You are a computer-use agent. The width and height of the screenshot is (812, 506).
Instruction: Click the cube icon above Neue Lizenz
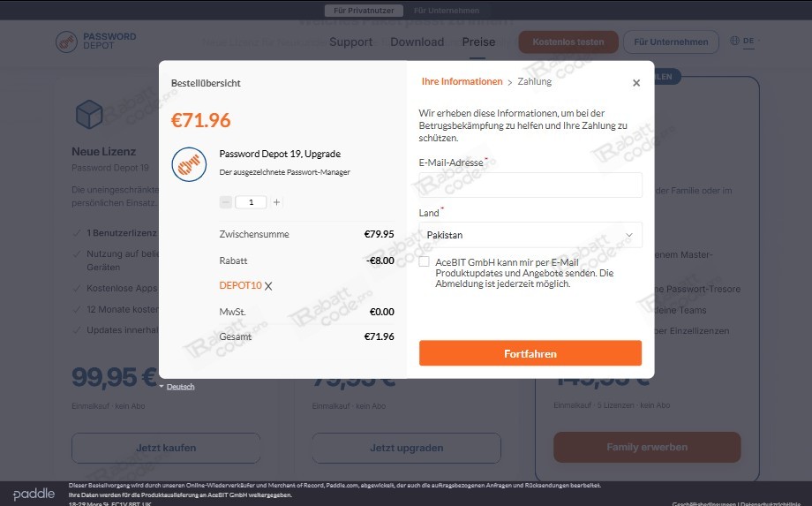[x=89, y=114]
